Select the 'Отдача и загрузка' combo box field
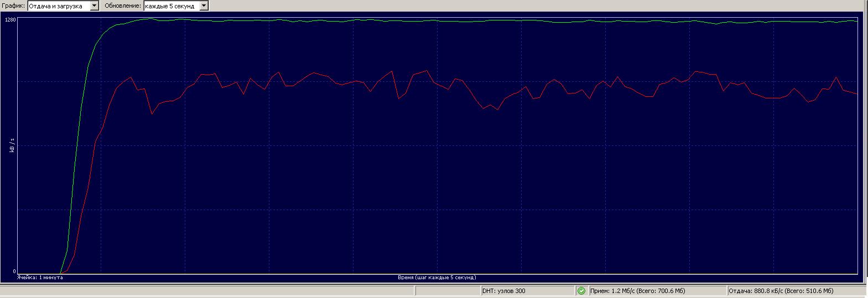The width and height of the screenshot is (868, 298). (58, 6)
